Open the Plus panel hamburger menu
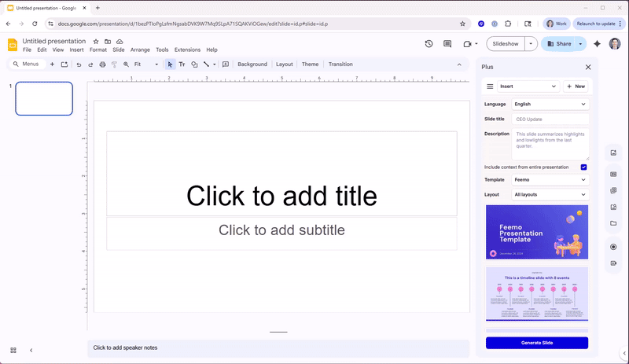The height and width of the screenshot is (364, 629). [490, 86]
